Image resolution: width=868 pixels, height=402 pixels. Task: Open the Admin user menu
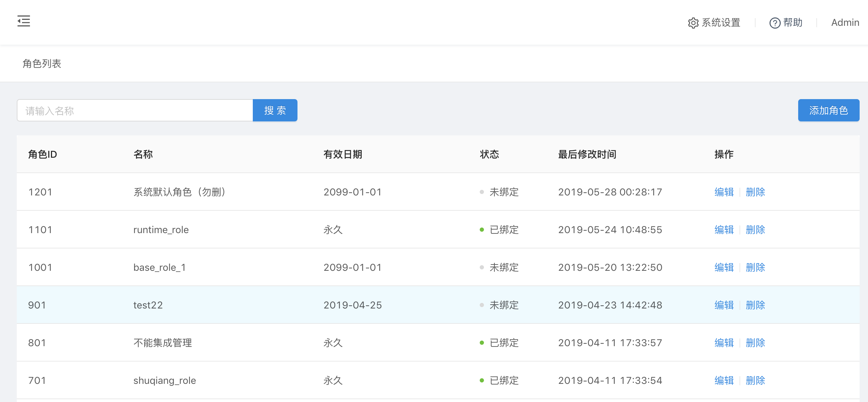coord(845,23)
